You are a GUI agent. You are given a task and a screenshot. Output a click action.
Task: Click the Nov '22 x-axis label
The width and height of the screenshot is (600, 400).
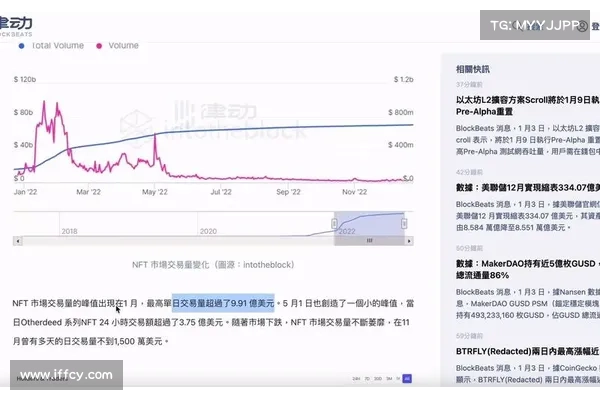(x=354, y=192)
